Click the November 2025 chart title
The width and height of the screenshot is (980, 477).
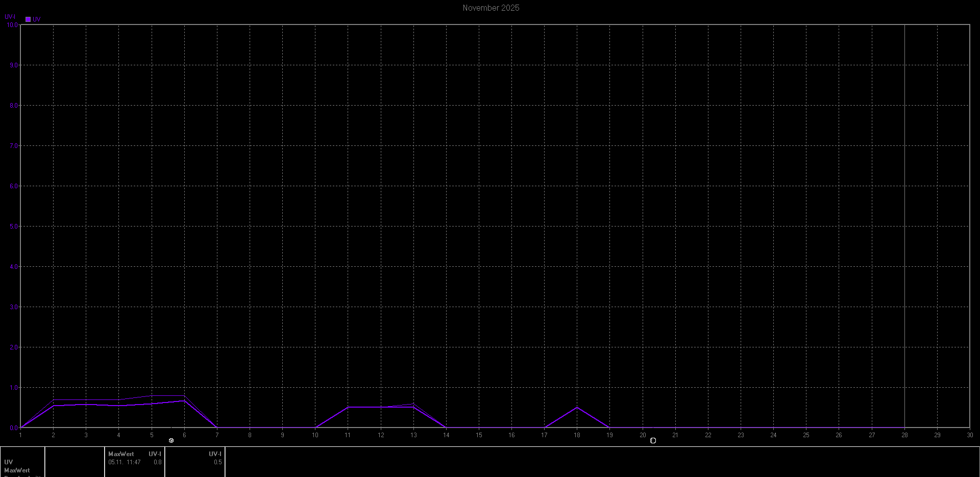491,8
